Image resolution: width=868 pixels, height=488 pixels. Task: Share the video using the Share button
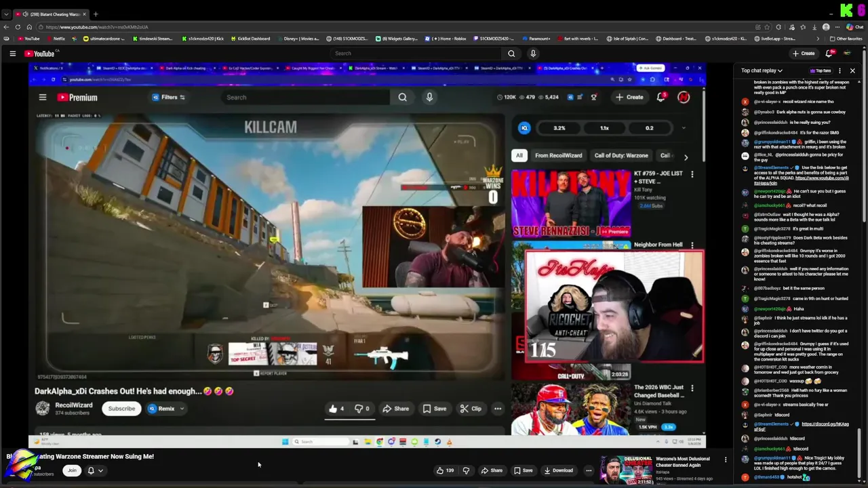tap(492, 470)
